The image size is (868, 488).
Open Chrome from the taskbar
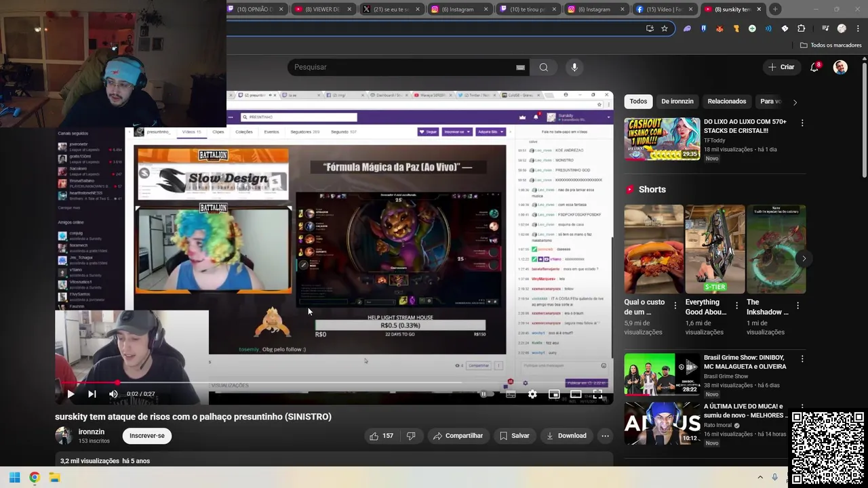coord(34,477)
